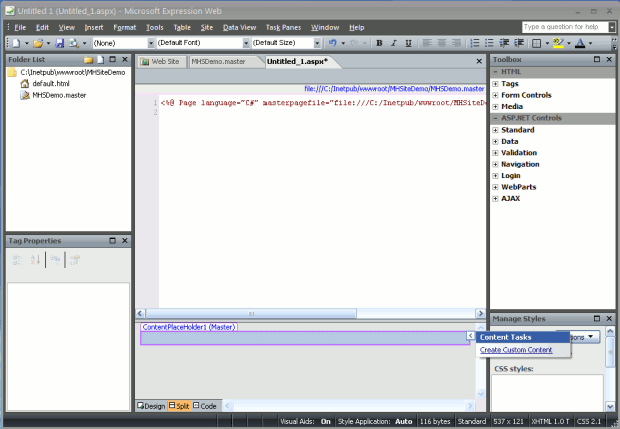
Task: Expand the Validation controls group
Action: (495, 153)
